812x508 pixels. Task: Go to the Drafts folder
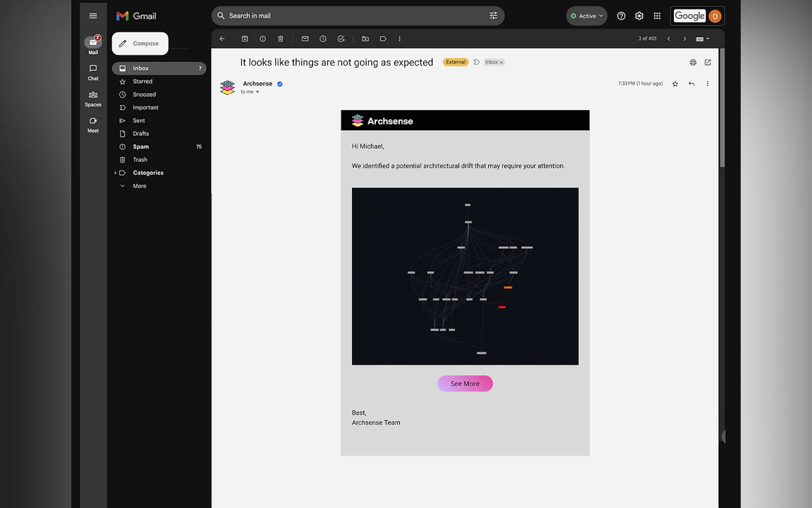[x=141, y=133]
